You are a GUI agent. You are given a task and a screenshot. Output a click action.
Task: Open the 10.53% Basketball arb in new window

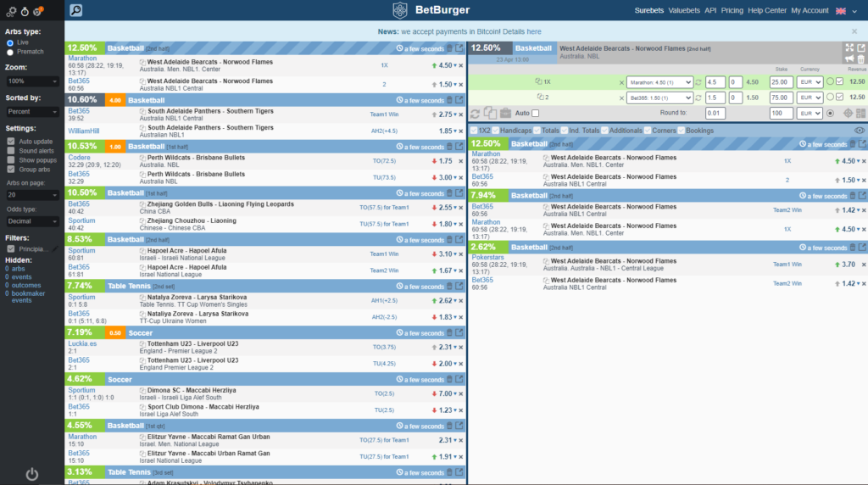(459, 147)
